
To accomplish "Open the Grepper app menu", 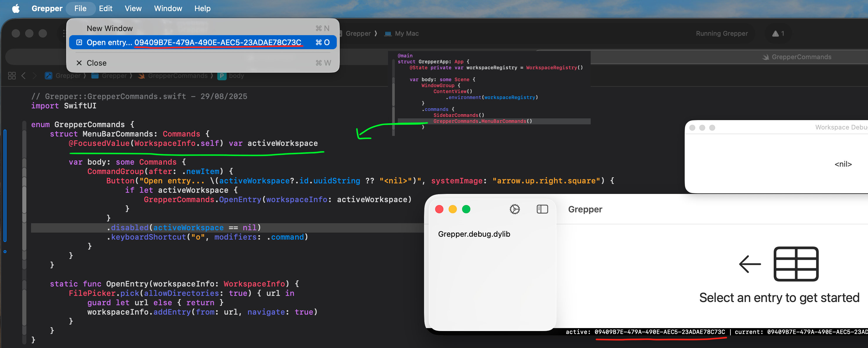I will coord(47,8).
